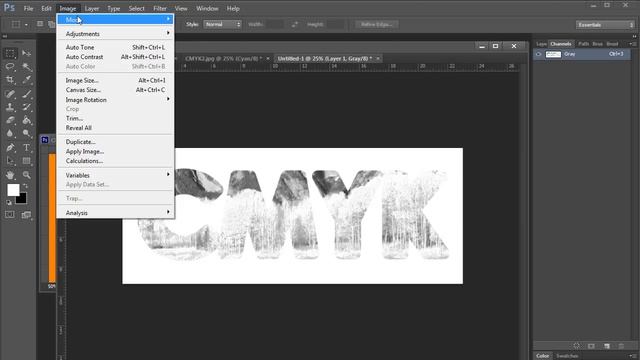The height and width of the screenshot is (360, 640).
Task: Open marquee tool preset picker arrow
Action: [x=26, y=25]
